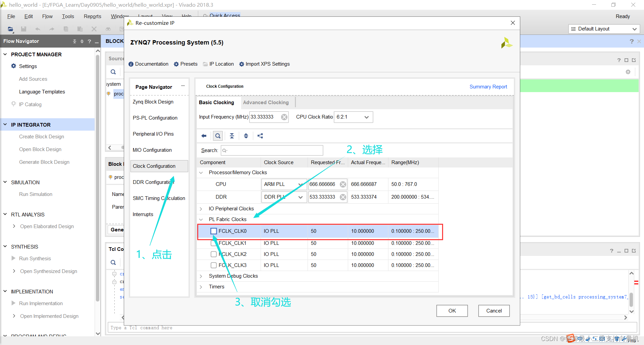Collapse PL Fabric Clocks group
The width and height of the screenshot is (644, 345).
(x=201, y=219)
